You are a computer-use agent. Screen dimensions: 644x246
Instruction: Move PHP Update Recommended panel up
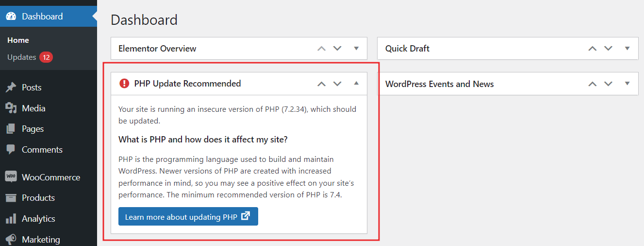(321, 84)
